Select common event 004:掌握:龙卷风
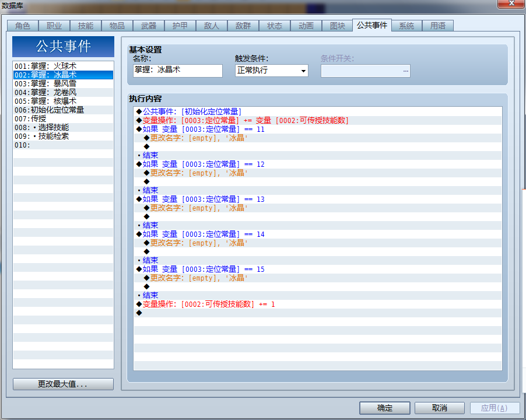 click(x=63, y=92)
